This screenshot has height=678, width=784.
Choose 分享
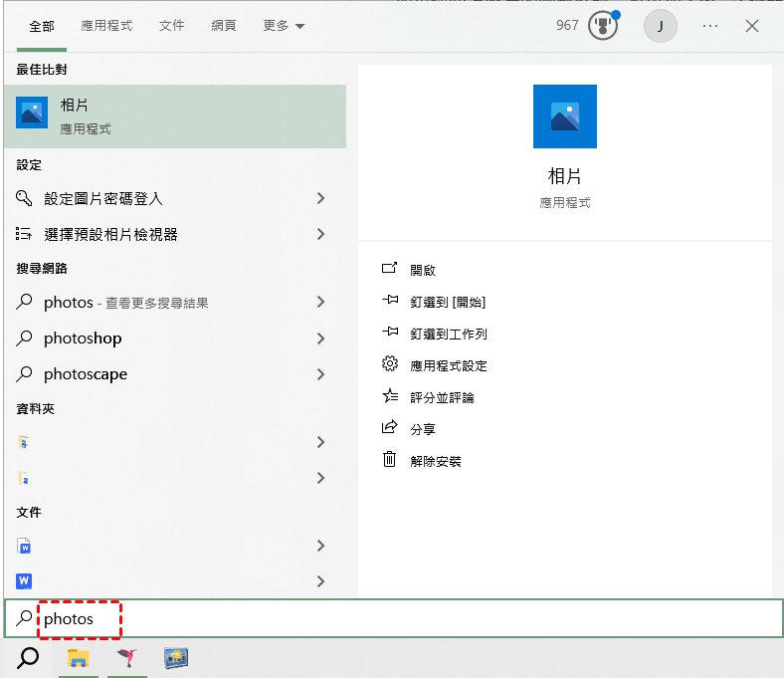423,429
